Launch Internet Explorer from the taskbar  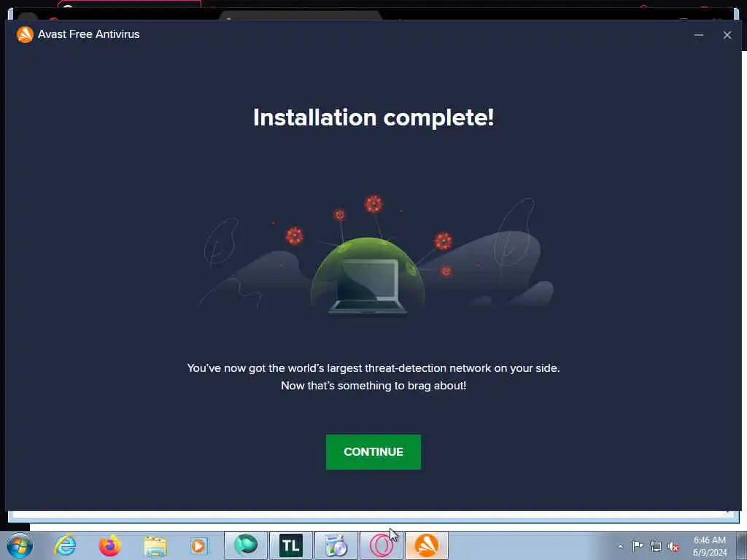[x=65, y=545]
